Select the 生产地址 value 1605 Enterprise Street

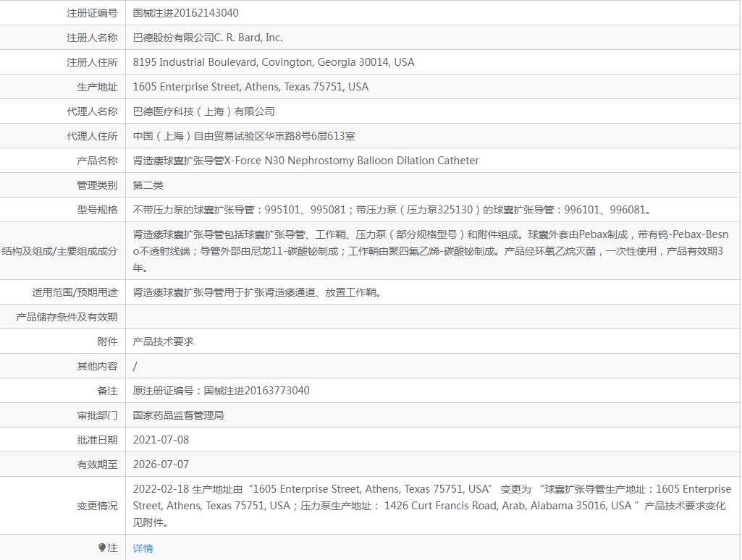click(250, 87)
